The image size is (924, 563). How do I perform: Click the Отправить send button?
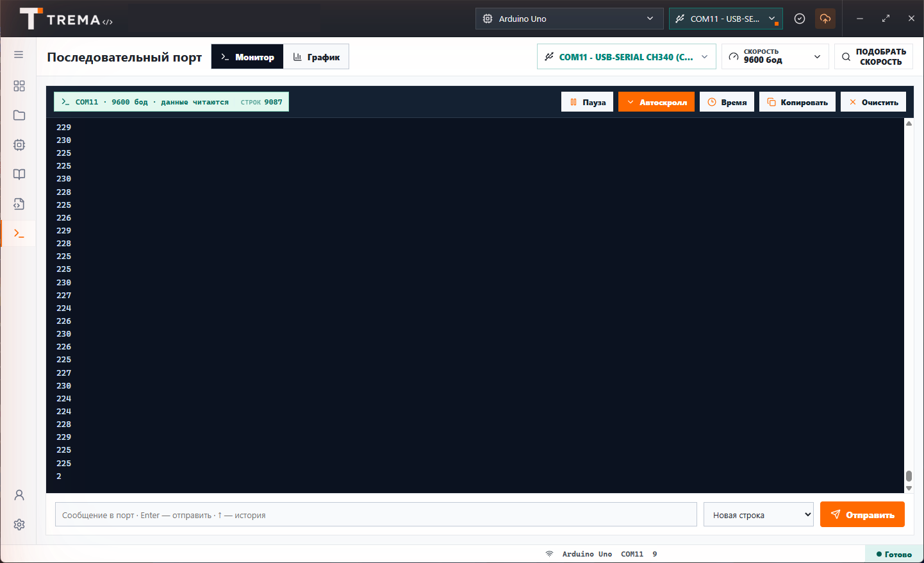click(x=862, y=514)
